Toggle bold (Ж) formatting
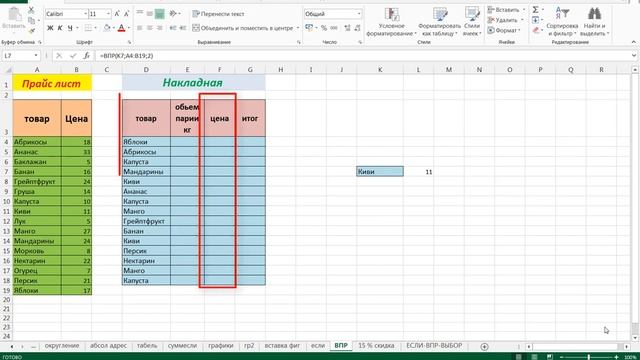 (50, 28)
